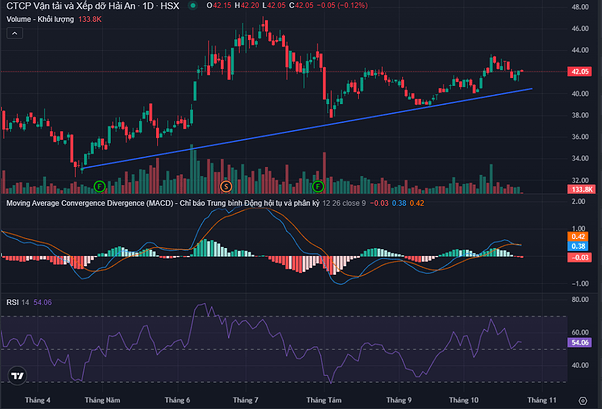
Task: Collapse the indicator legend chevron button
Action: tap(15, 33)
